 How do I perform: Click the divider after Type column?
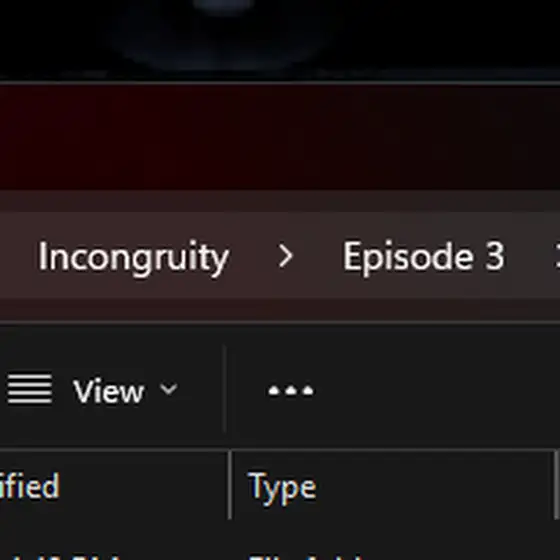click(556, 485)
